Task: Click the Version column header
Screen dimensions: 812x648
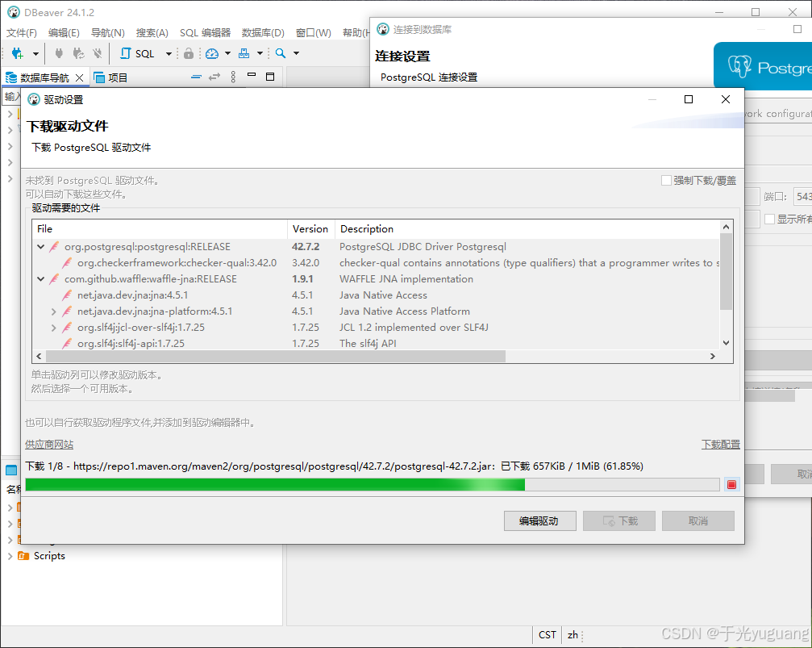Action: [x=310, y=228]
